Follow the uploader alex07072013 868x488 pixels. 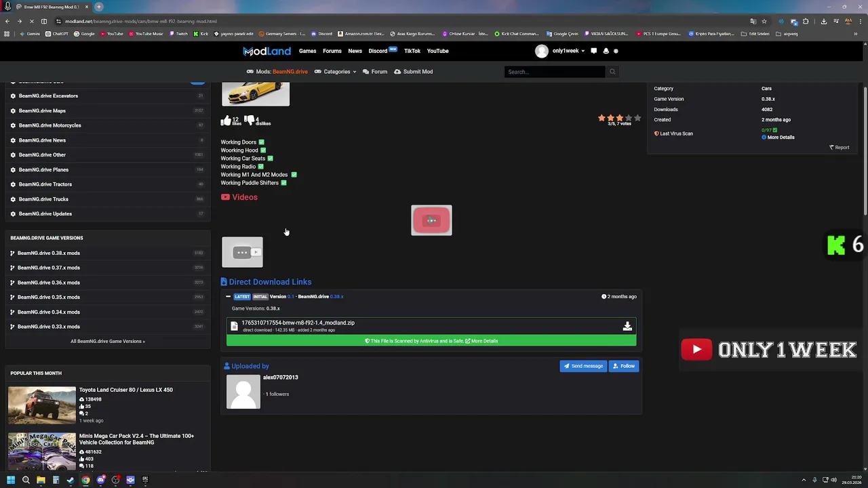click(x=624, y=366)
